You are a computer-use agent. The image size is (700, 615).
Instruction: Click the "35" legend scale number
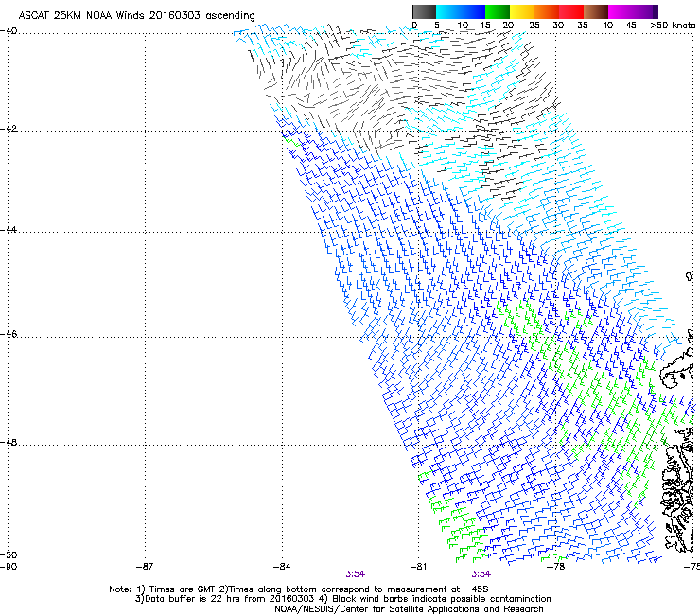583,26
